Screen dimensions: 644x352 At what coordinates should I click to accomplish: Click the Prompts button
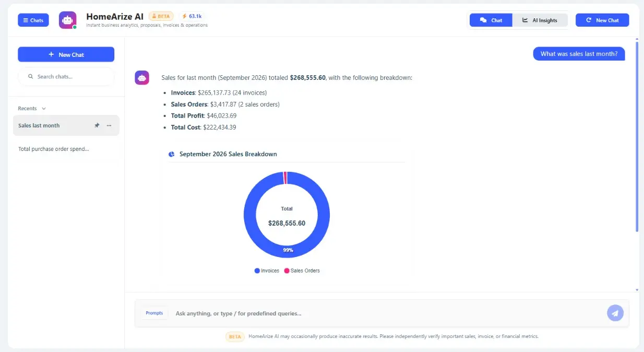pyautogui.click(x=154, y=313)
